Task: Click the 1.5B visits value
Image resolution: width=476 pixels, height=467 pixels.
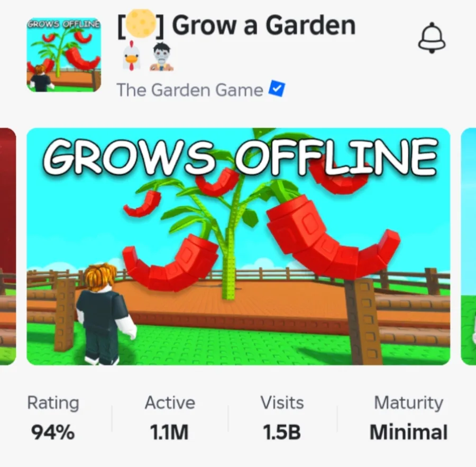Action: [282, 432]
